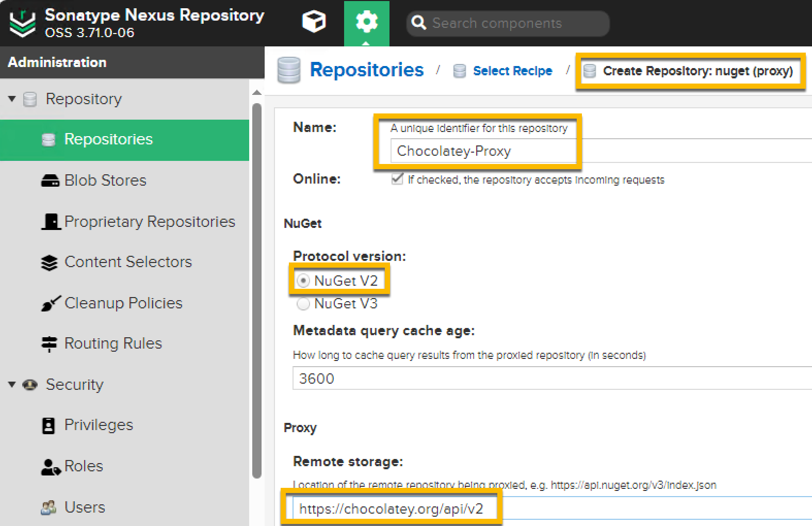The image size is (812, 526).
Task: Go back to Select Recipe breadcrumb
Action: [x=512, y=71]
